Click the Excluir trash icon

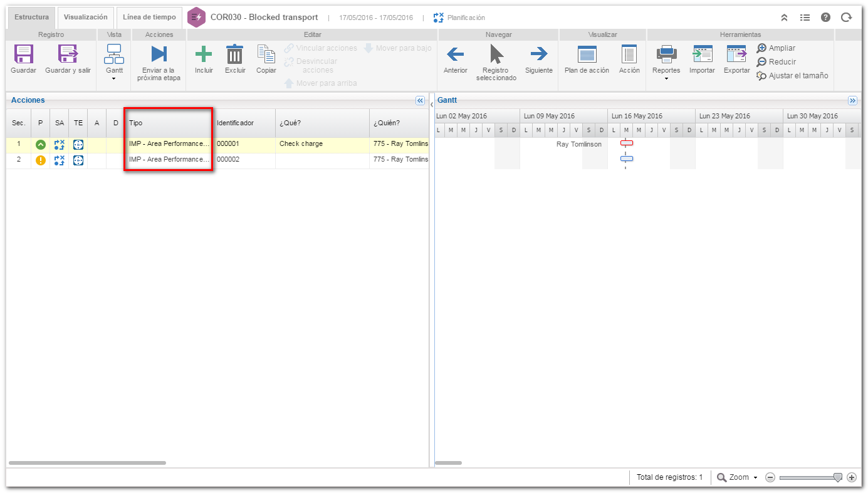[234, 54]
